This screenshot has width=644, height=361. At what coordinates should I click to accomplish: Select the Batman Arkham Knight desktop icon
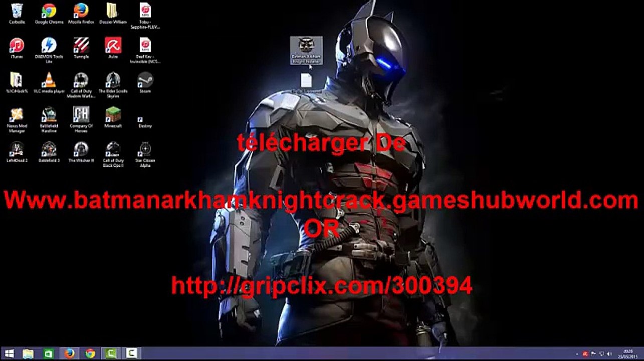tap(306, 50)
